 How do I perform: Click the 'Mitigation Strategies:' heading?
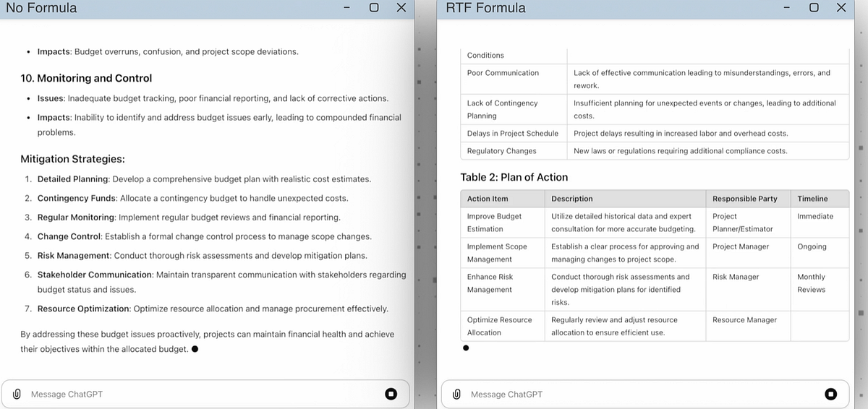click(x=72, y=159)
